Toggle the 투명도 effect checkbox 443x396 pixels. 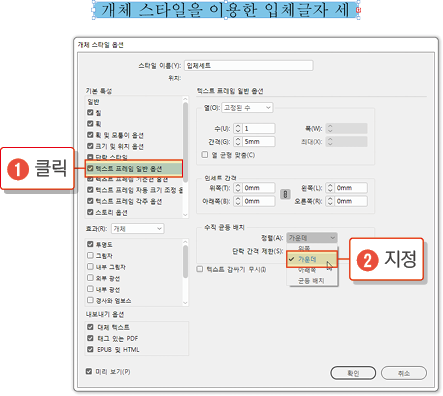click(90, 244)
